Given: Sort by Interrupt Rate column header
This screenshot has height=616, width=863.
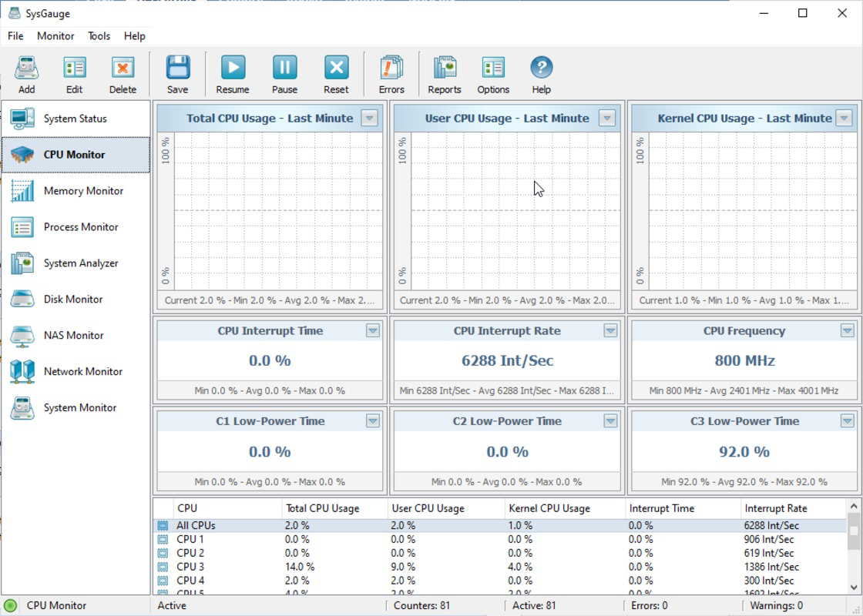Looking at the screenshot, I should [x=793, y=509].
